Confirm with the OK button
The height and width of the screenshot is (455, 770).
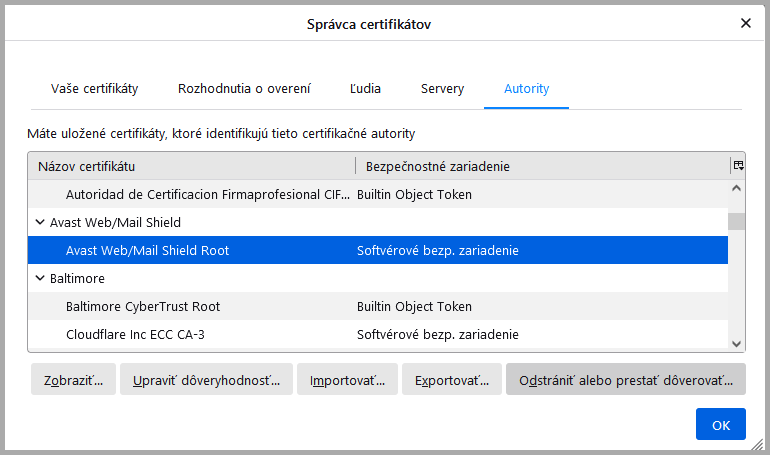pyautogui.click(x=720, y=424)
